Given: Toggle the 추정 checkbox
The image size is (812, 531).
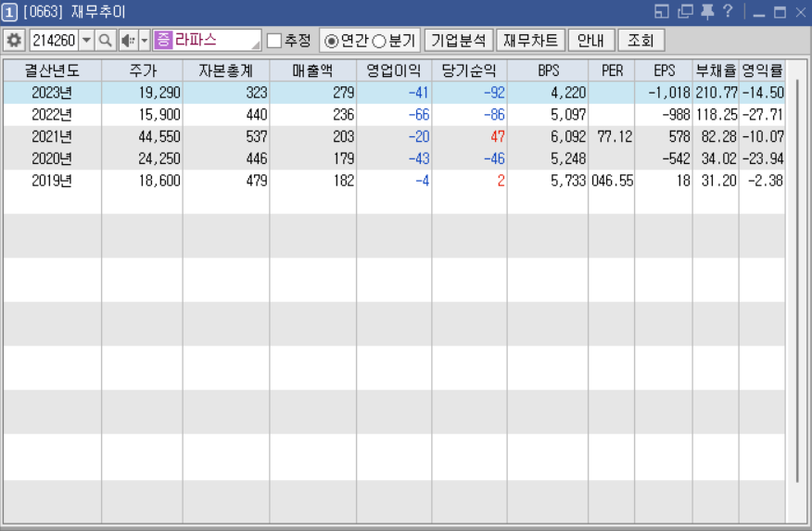Looking at the screenshot, I should (x=274, y=41).
